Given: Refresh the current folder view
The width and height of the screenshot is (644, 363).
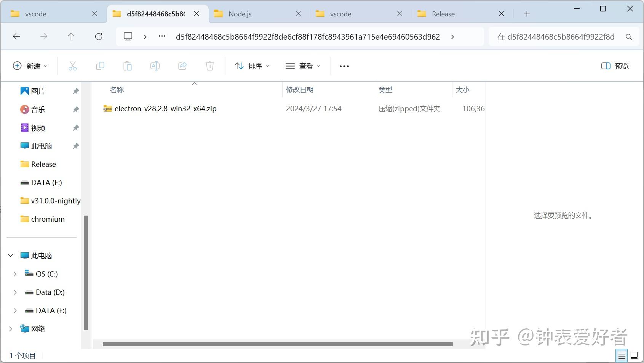Looking at the screenshot, I should [x=98, y=36].
